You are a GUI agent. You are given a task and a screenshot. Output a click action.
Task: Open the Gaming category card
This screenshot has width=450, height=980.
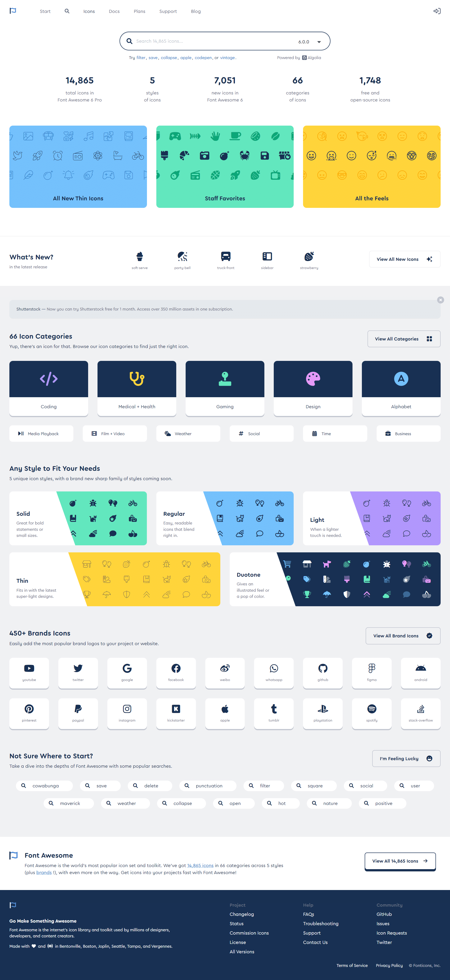point(225,389)
